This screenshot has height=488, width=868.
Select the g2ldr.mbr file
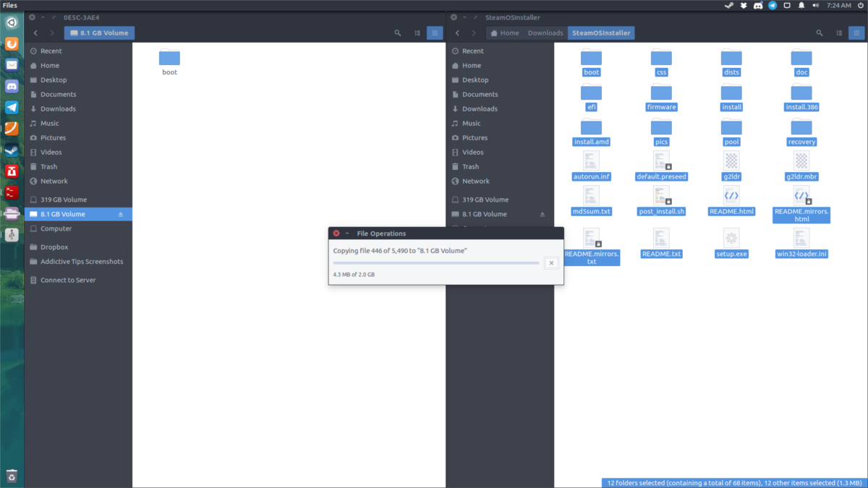coord(801,166)
